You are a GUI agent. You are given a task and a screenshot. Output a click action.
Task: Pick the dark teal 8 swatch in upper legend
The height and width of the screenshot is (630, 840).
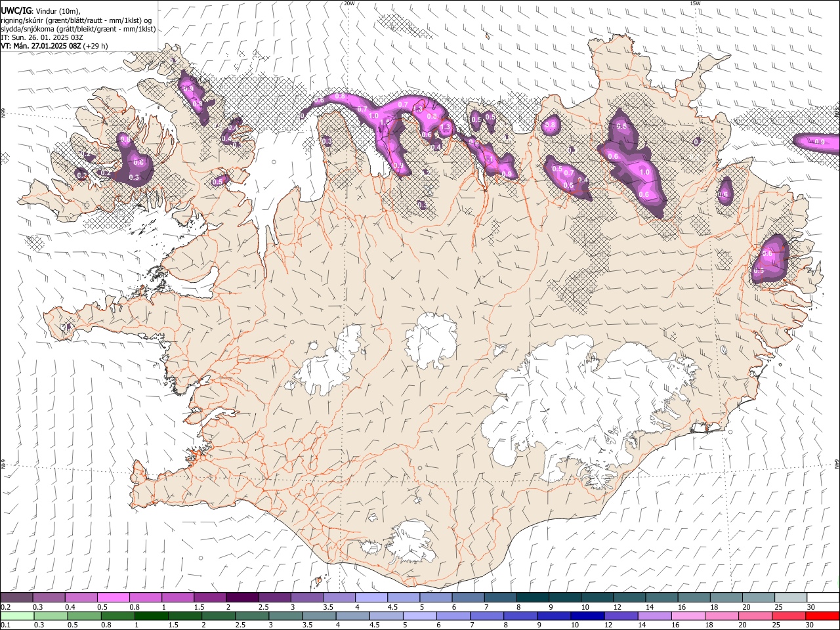(x=532, y=597)
